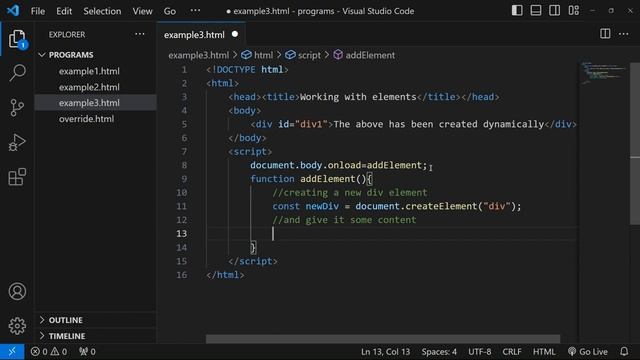Viewport: 640px width, 360px height.
Task: Open the Source Control view icon
Action: point(17,108)
